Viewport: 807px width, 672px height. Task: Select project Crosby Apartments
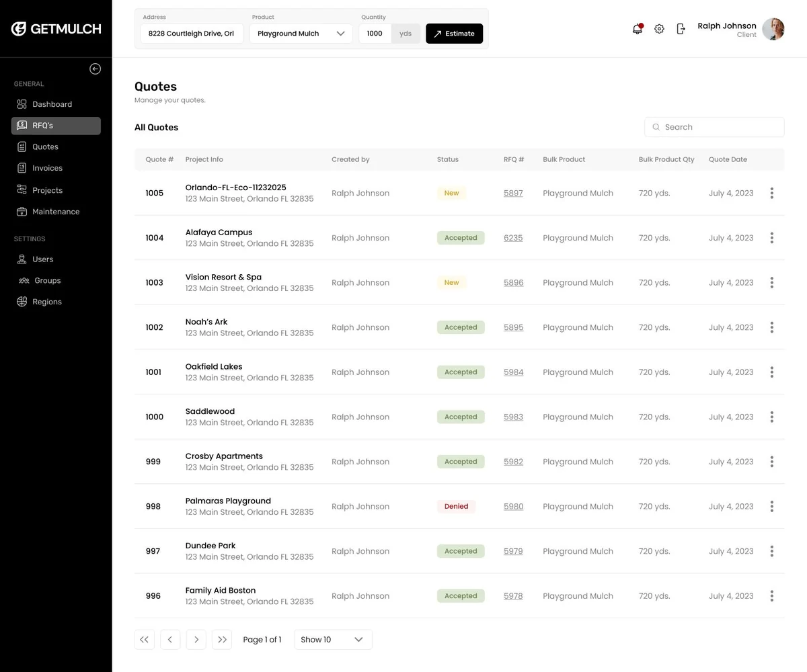(224, 456)
